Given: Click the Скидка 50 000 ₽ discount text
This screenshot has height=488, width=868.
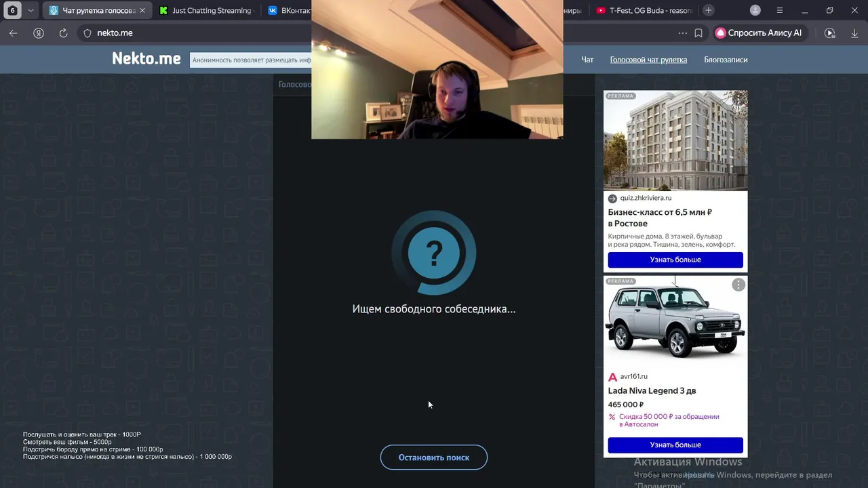Looking at the screenshot, I should point(669,420).
